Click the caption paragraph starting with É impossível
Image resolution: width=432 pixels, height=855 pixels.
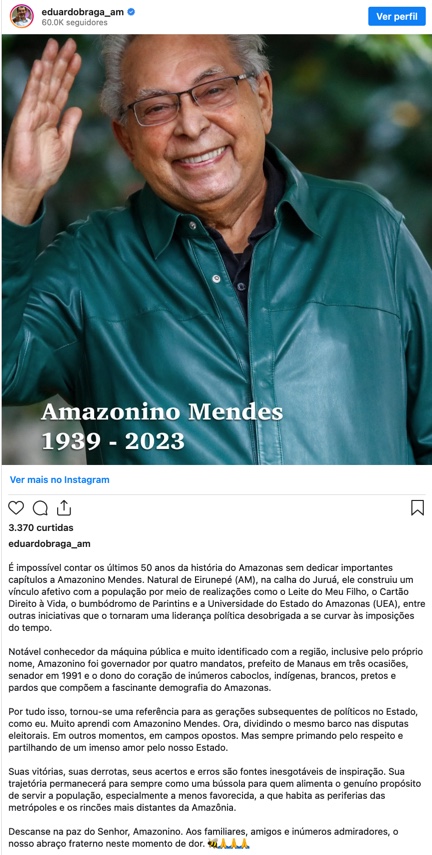(x=214, y=598)
